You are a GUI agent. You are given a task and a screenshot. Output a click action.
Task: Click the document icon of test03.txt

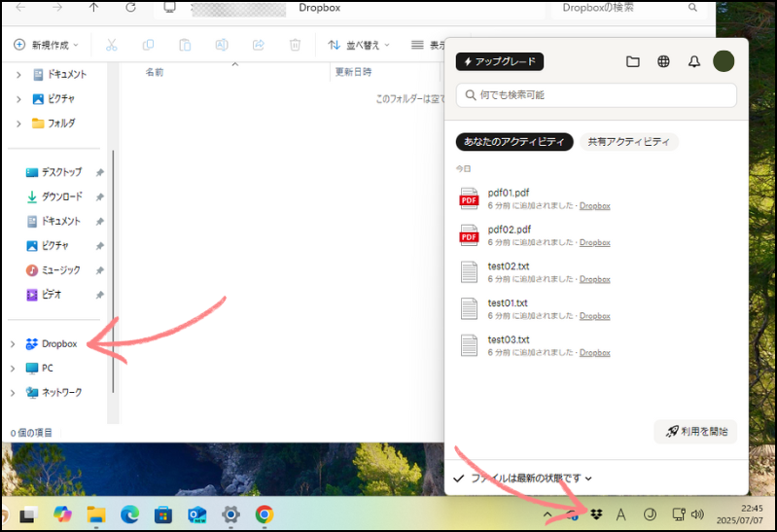(x=469, y=345)
